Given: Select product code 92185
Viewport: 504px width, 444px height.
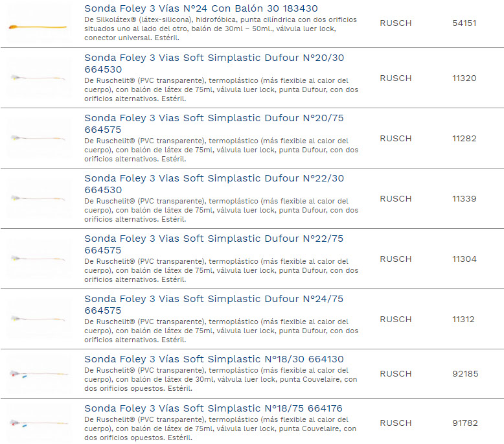Looking at the screenshot, I should coord(464,373).
